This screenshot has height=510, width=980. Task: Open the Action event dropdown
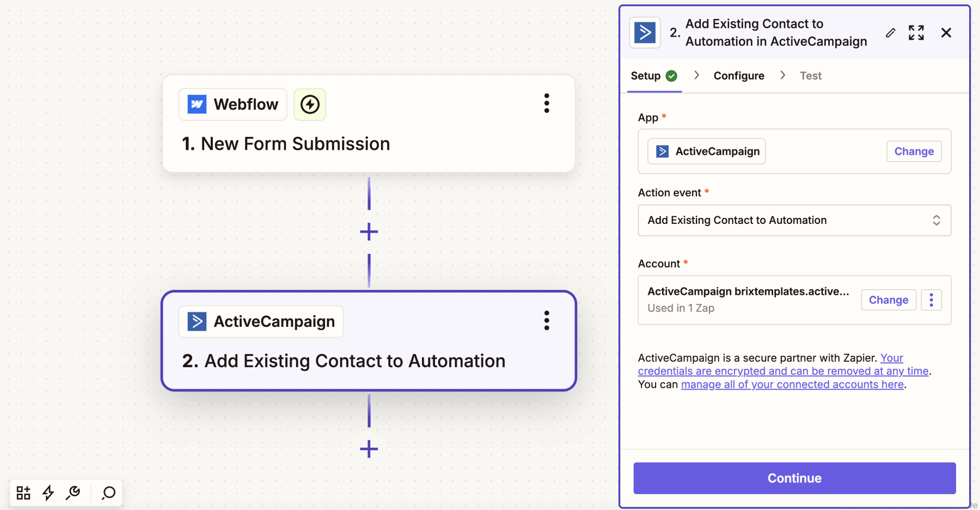[794, 220]
